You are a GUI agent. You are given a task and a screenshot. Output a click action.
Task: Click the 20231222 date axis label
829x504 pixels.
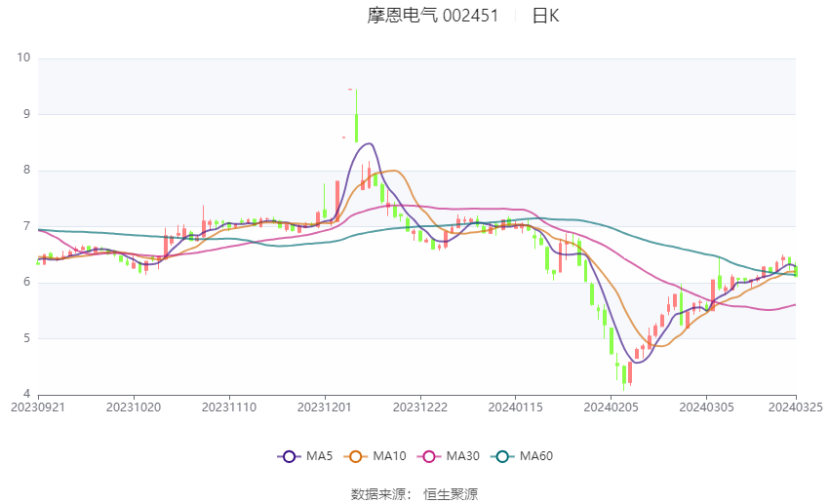(420, 407)
